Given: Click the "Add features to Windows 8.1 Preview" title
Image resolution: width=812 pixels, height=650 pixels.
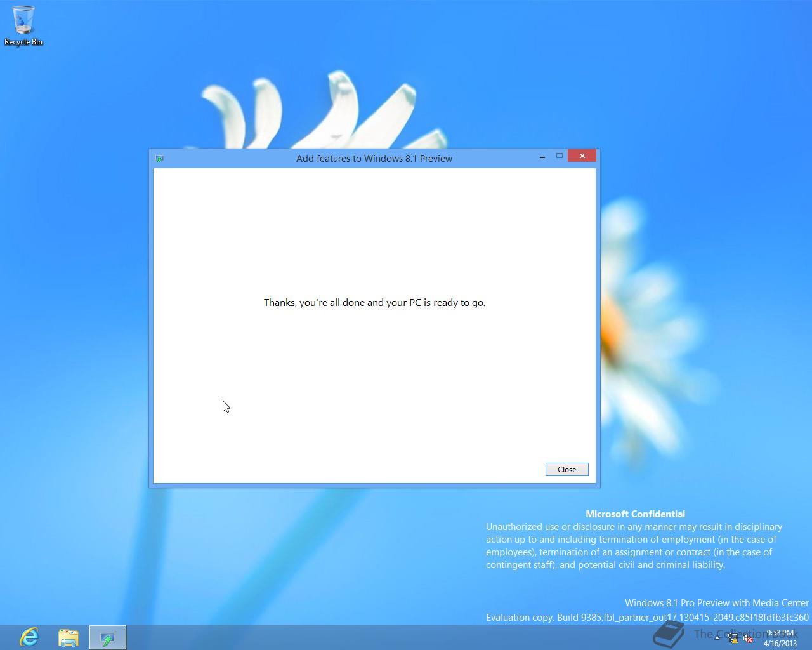Looking at the screenshot, I should (374, 159).
